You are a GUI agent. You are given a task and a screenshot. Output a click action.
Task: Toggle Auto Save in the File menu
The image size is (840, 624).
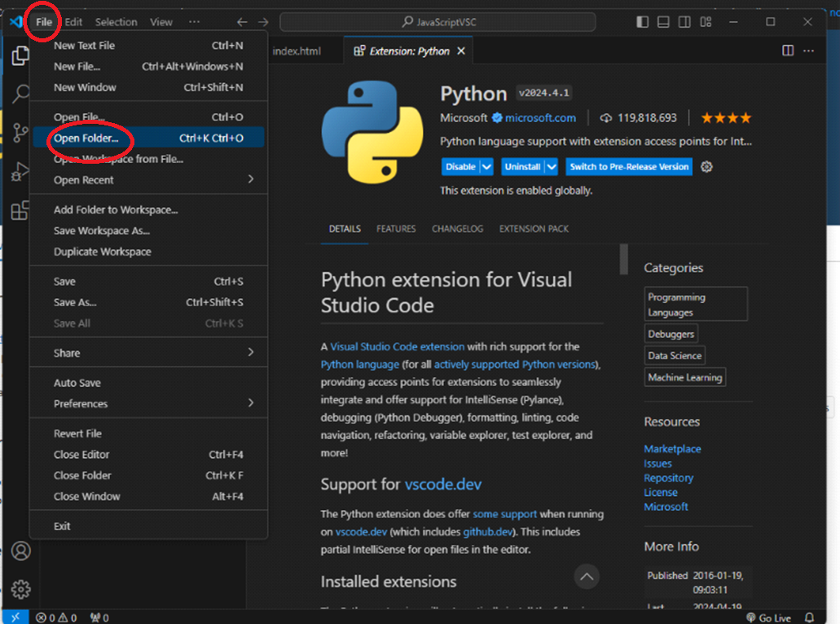click(77, 383)
